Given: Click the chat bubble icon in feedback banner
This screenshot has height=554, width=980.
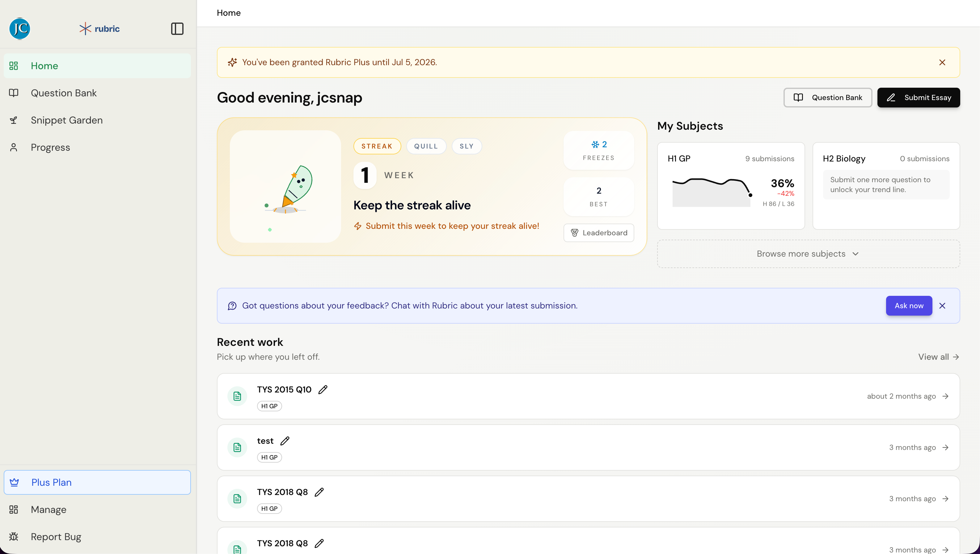Looking at the screenshot, I should tap(232, 306).
